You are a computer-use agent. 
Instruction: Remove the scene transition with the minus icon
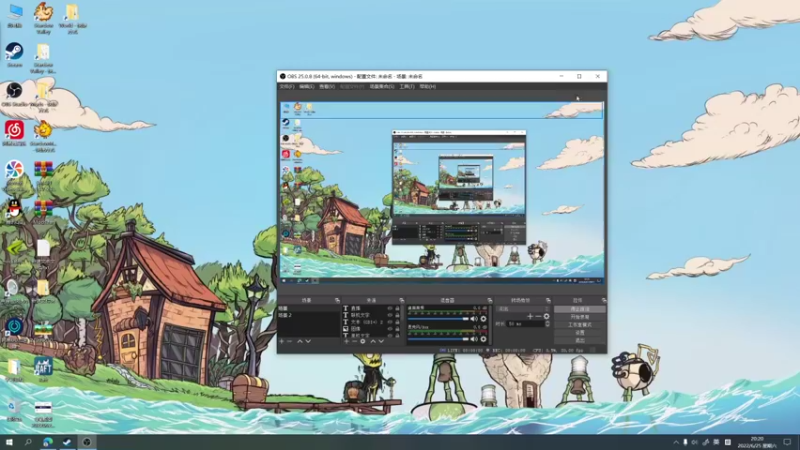[538, 316]
